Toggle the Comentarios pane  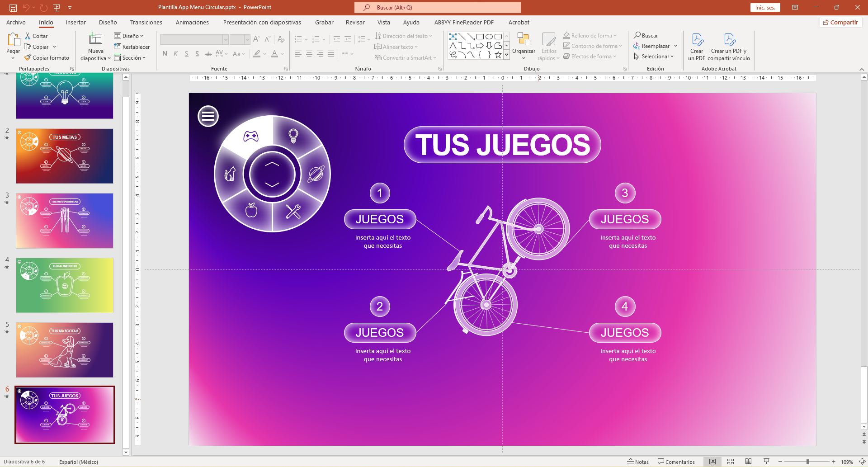[676, 462]
